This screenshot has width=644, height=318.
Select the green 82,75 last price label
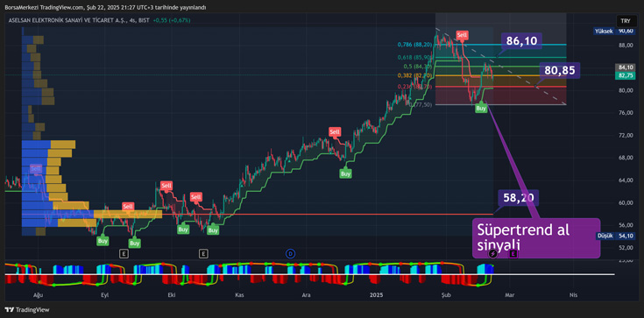626,75
